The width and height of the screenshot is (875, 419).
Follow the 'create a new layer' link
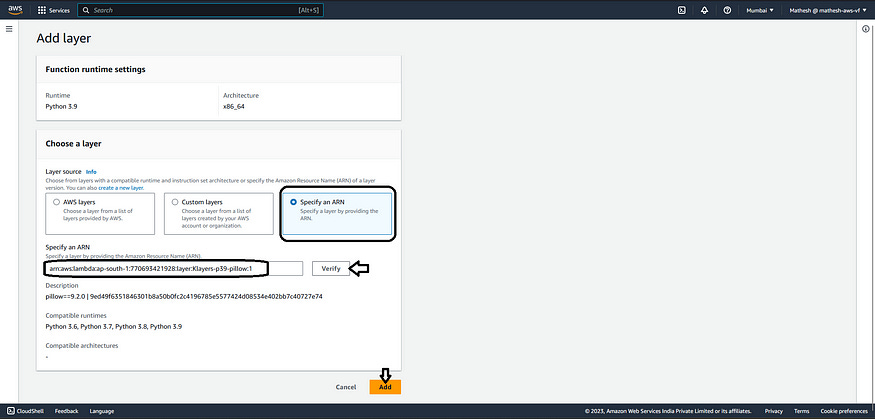pyautogui.click(x=121, y=188)
